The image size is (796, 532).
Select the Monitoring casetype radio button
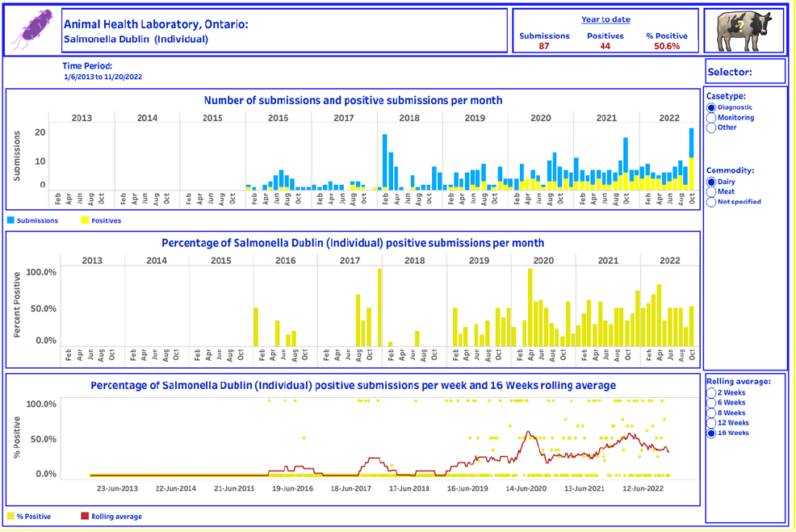pyautogui.click(x=711, y=118)
